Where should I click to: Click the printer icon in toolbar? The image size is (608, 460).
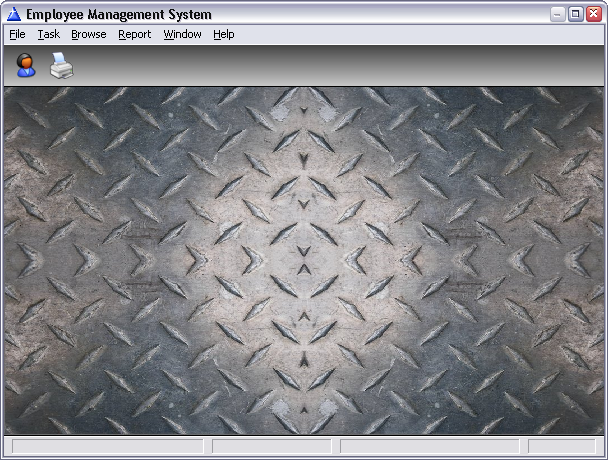click(x=62, y=65)
